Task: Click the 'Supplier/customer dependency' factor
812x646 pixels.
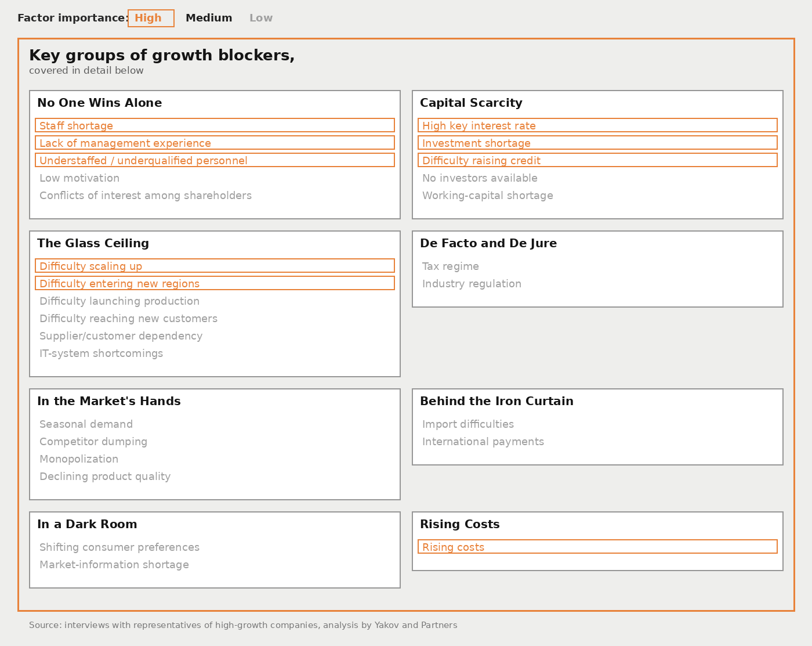Action: [121, 336]
